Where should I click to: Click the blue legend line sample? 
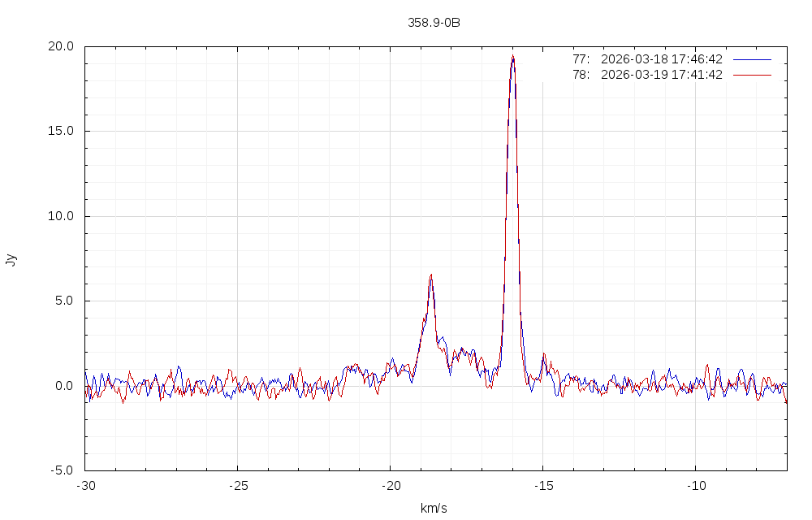[751, 59]
